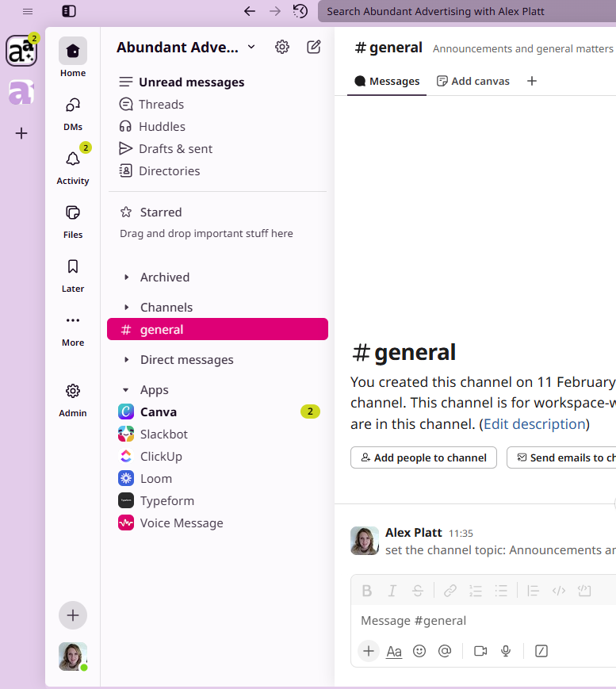The image size is (616, 689).
Task: Insert a link with the link icon
Action: pos(450,591)
